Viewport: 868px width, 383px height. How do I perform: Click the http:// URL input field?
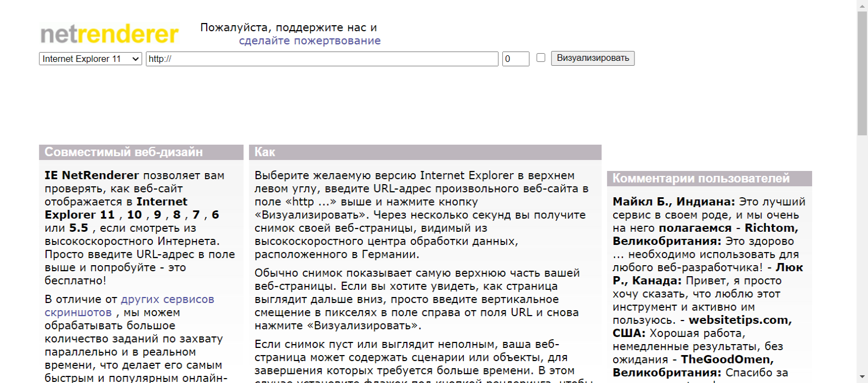[321, 59]
